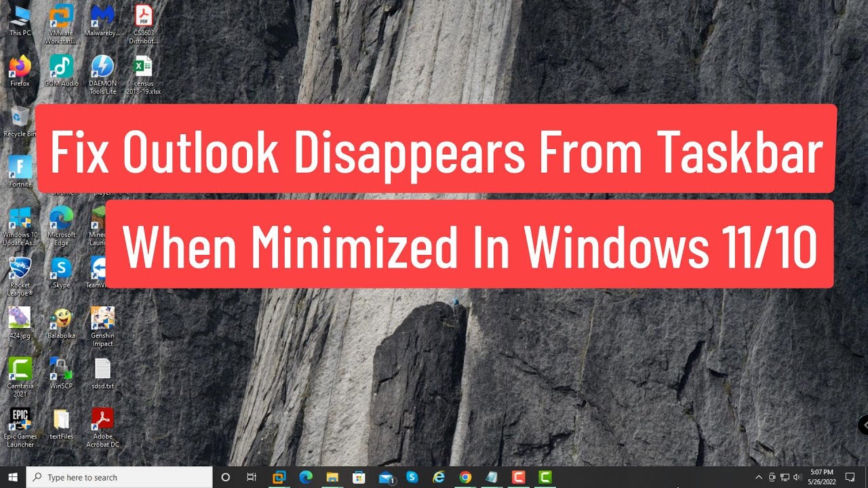This screenshot has height=488, width=868.
Task: Open the Recycle Bin
Action: 20,121
